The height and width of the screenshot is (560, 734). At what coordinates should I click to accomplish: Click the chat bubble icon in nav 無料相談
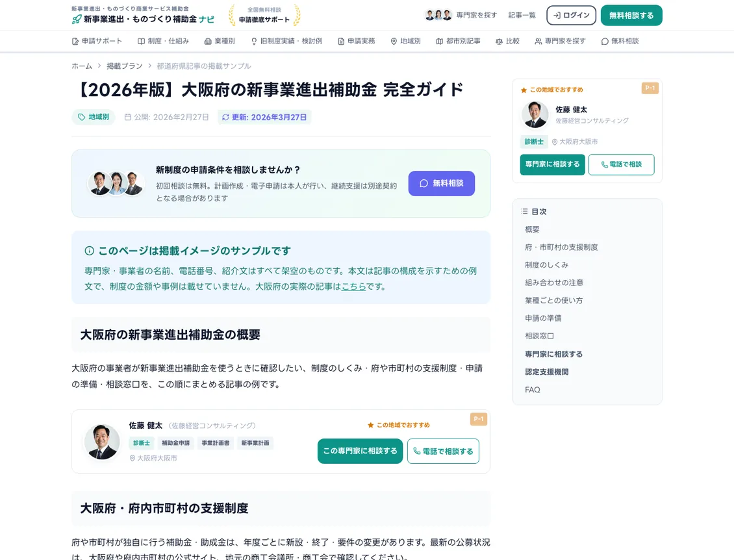click(x=605, y=41)
